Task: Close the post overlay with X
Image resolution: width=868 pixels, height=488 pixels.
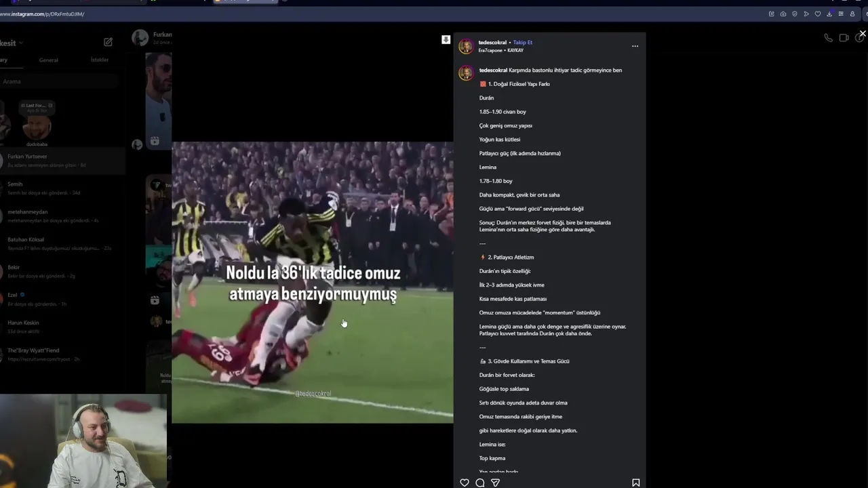Action: coord(863,33)
